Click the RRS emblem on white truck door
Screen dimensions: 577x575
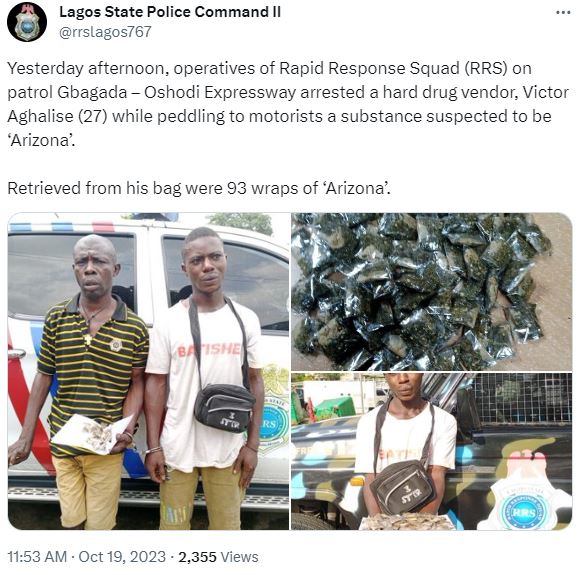click(x=273, y=420)
